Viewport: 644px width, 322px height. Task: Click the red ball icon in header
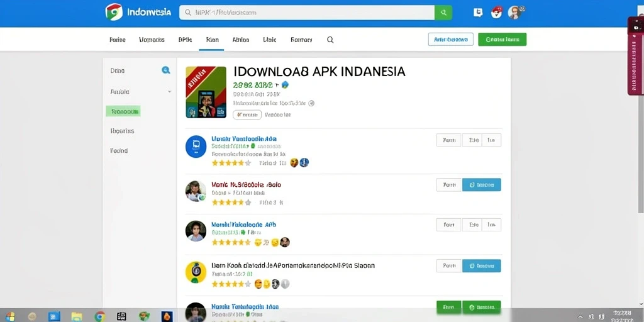coord(497,13)
